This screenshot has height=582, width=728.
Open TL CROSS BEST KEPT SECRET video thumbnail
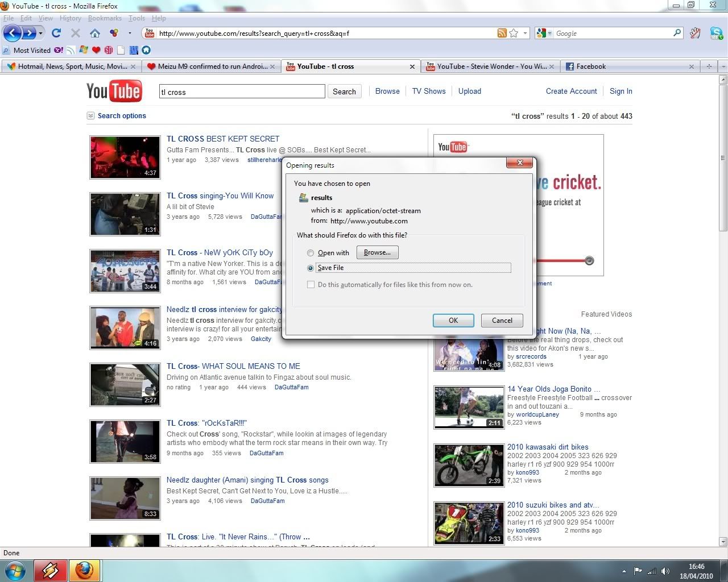pos(125,157)
